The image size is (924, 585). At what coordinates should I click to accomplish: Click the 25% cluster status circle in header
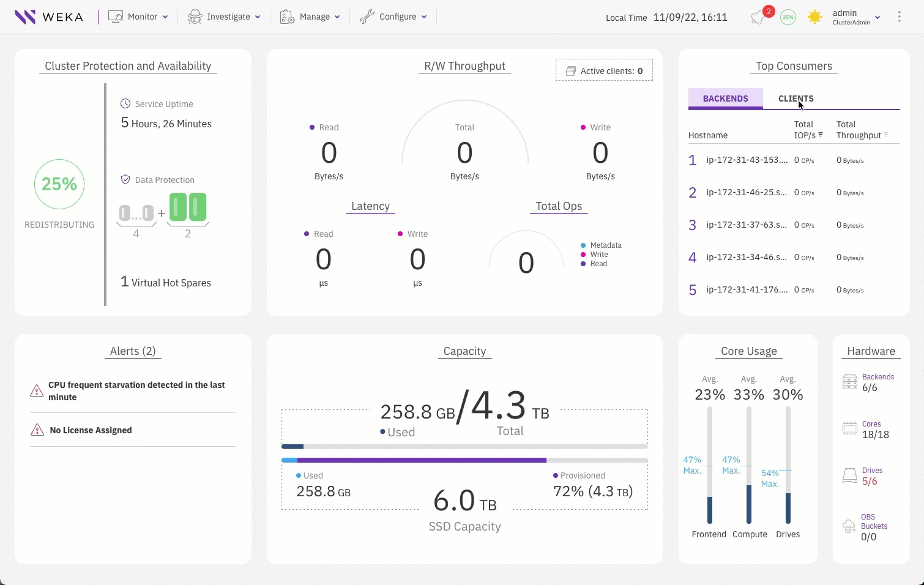pos(788,17)
